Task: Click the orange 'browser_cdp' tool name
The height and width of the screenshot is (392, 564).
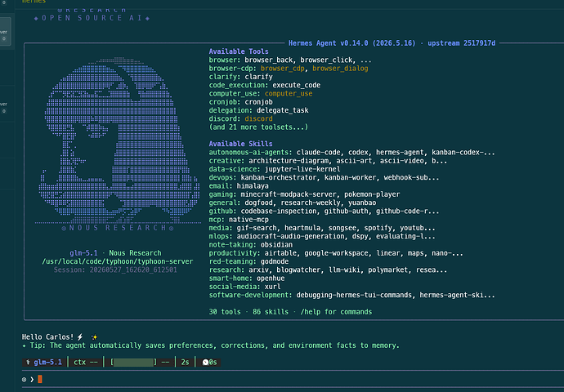Action: (x=282, y=69)
